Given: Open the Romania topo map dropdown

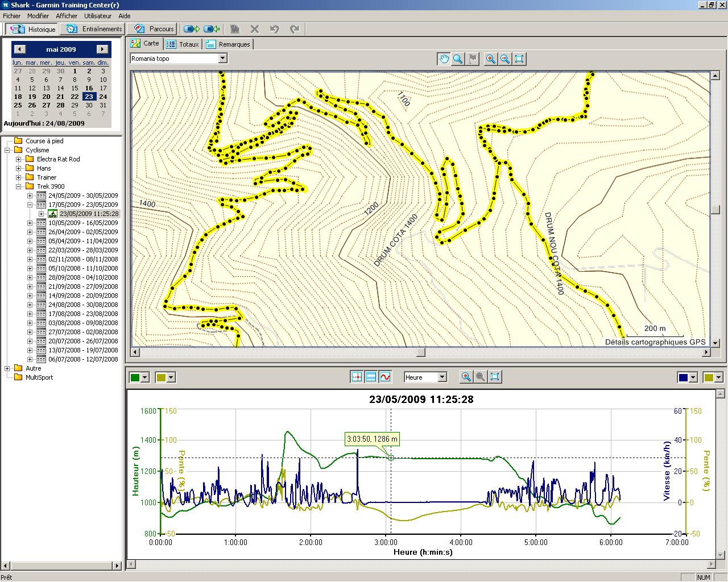Looking at the screenshot, I should tap(222, 58).
